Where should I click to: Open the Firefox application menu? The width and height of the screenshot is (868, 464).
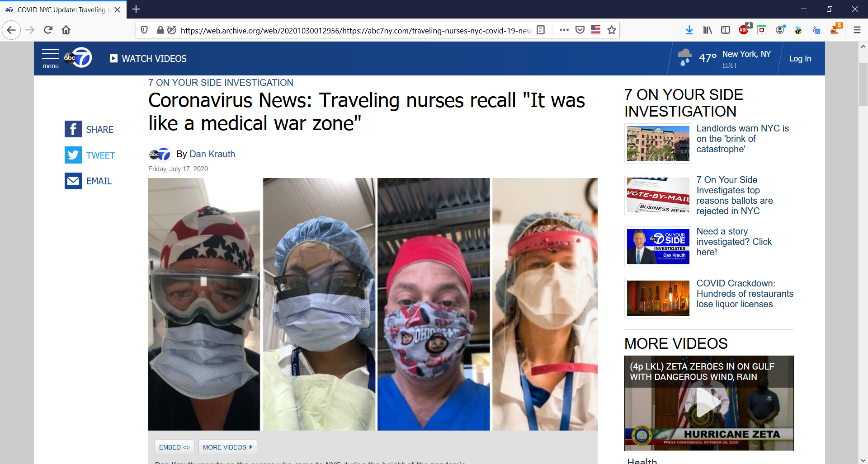857,30
